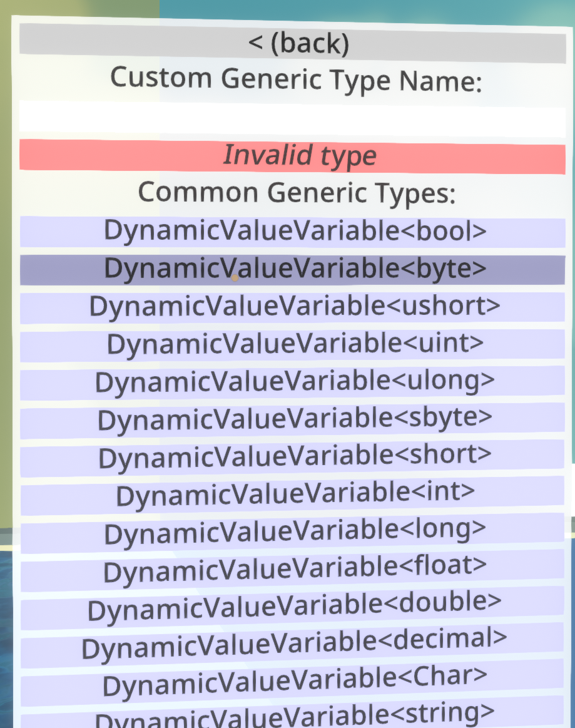Pick DynamicValueVariable<short>

pyautogui.click(x=292, y=458)
